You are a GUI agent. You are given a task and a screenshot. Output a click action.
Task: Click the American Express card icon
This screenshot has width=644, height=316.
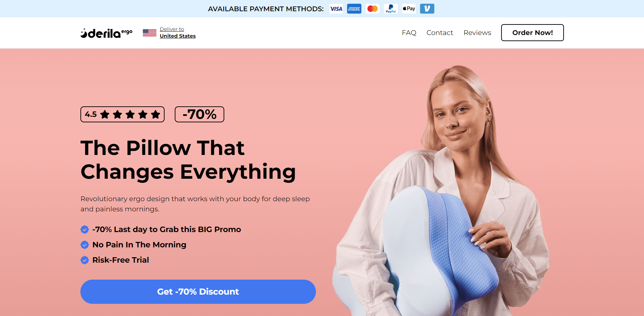point(354,9)
